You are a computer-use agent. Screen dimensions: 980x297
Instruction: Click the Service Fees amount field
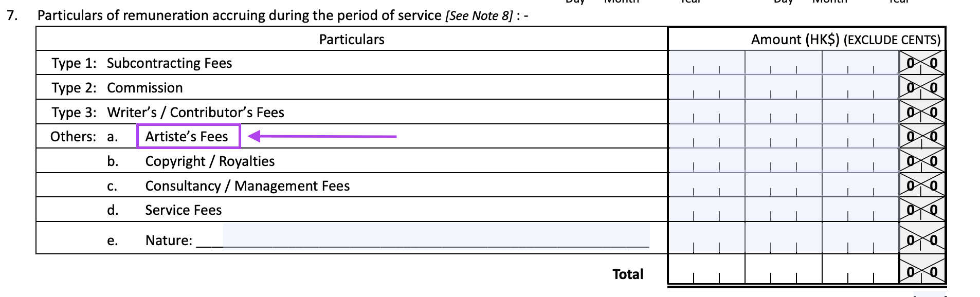click(x=783, y=210)
